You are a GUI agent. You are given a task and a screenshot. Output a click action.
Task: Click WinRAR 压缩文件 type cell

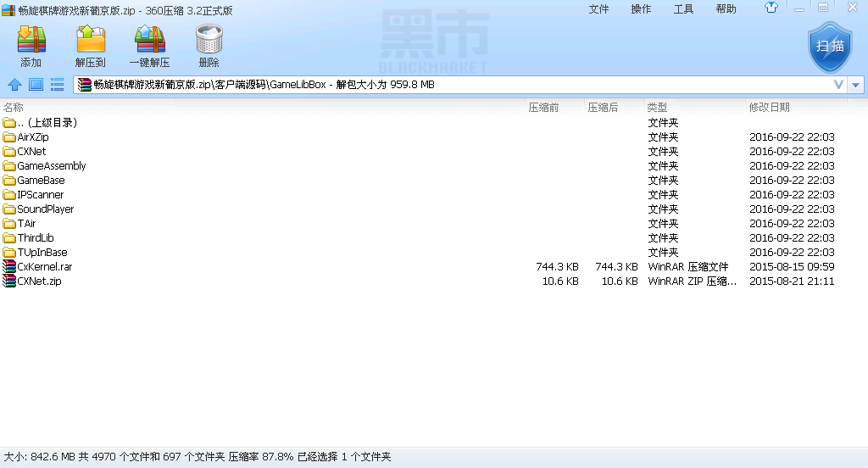click(688, 266)
